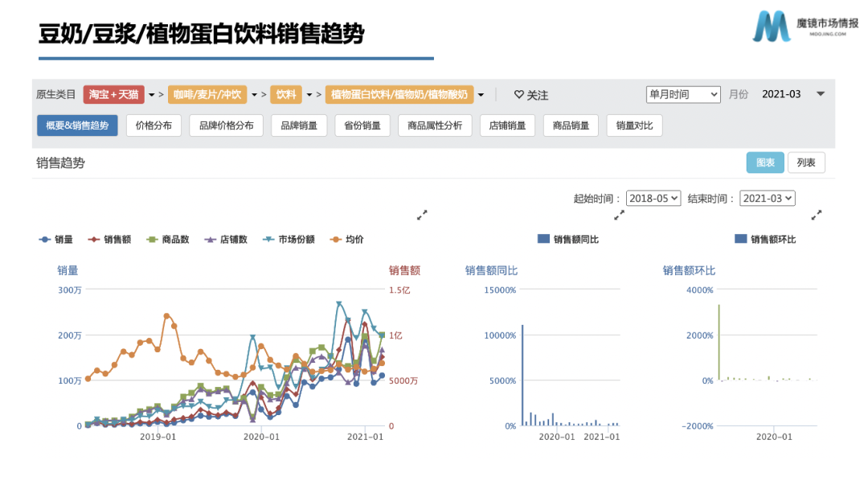This screenshot has width=868, height=485.
Task: Click the 2020-01 label on trend chart
Action: click(x=261, y=438)
